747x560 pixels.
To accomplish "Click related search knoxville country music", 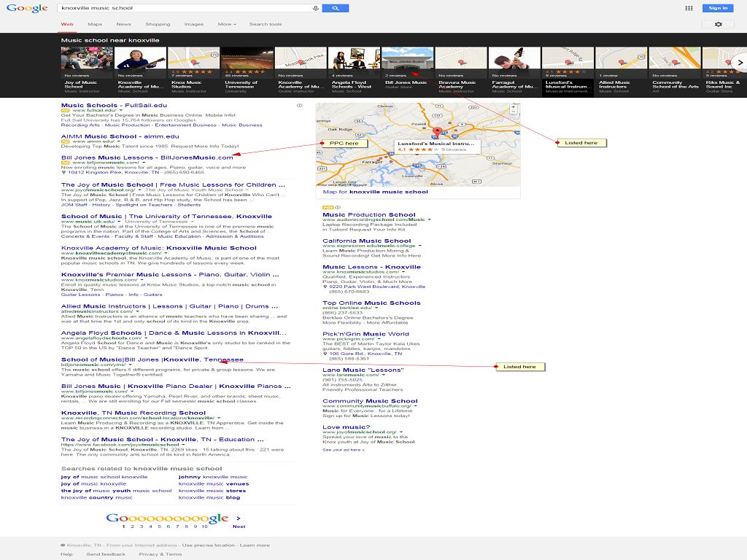I will (97, 497).
